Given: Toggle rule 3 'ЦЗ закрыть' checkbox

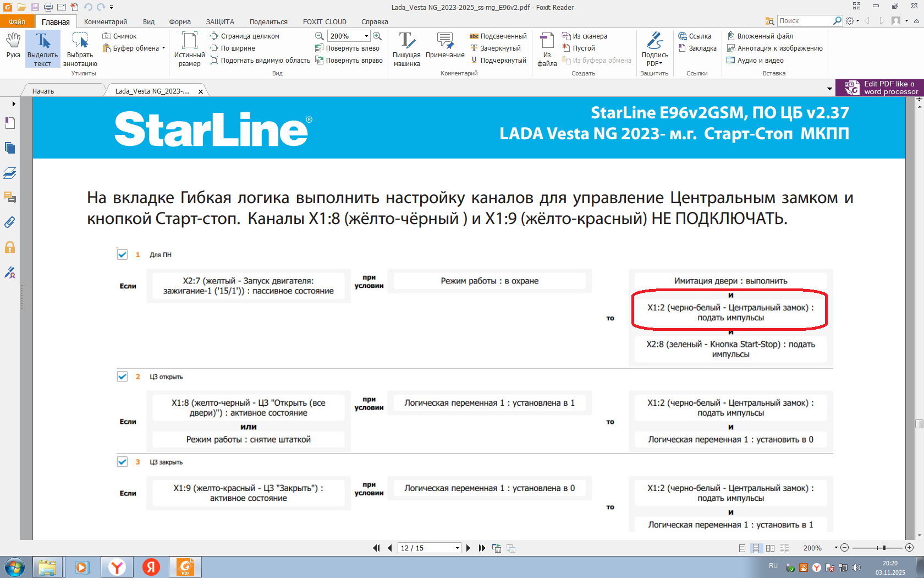Looking at the screenshot, I should tap(122, 462).
